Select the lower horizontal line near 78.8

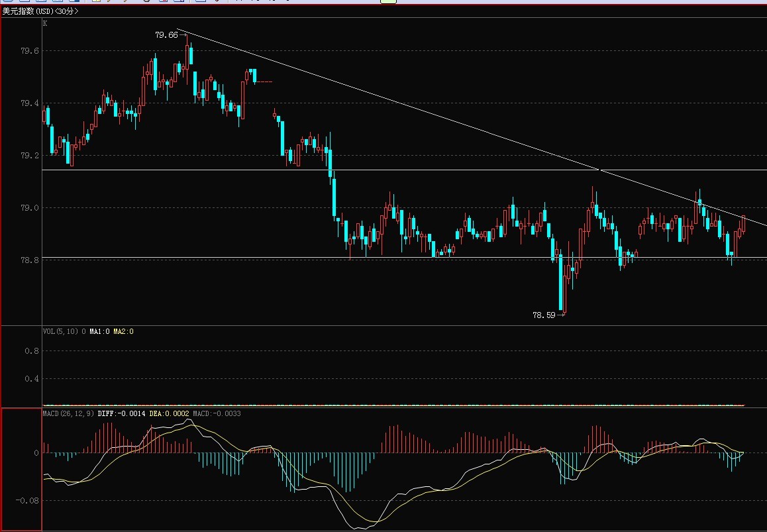199,257
